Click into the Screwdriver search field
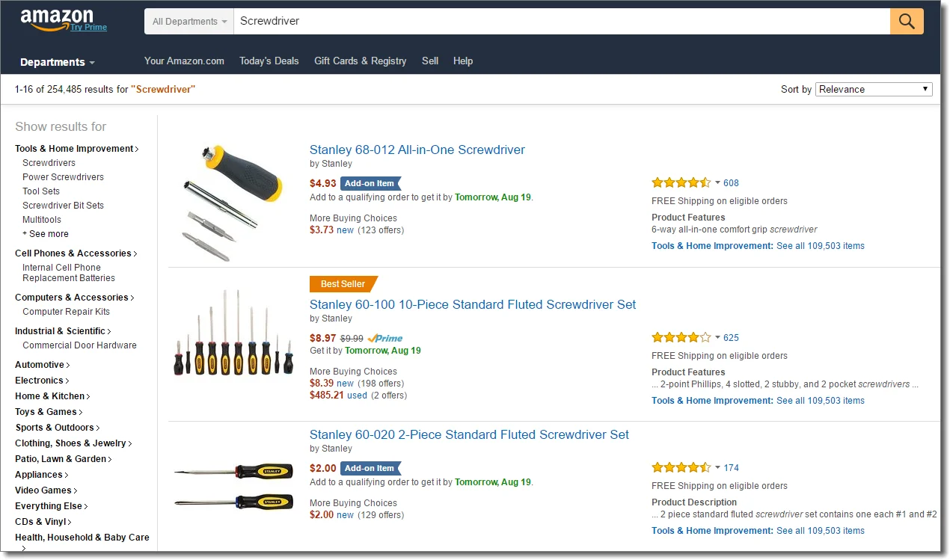 pyautogui.click(x=562, y=22)
